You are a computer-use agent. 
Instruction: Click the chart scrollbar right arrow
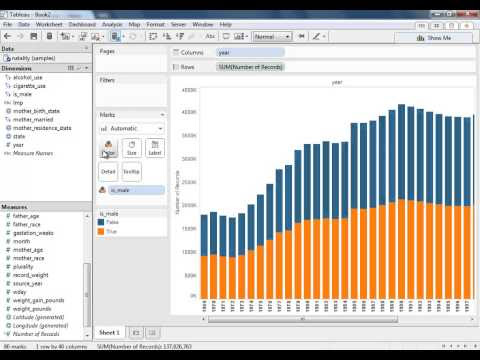pyautogui.click(x=472, y=319)
